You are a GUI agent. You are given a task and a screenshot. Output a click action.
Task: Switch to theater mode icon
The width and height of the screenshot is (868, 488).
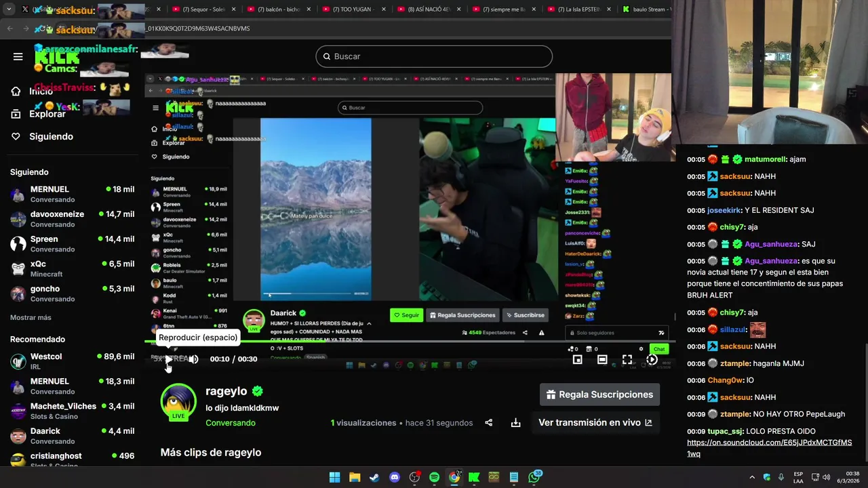point(602,359)
